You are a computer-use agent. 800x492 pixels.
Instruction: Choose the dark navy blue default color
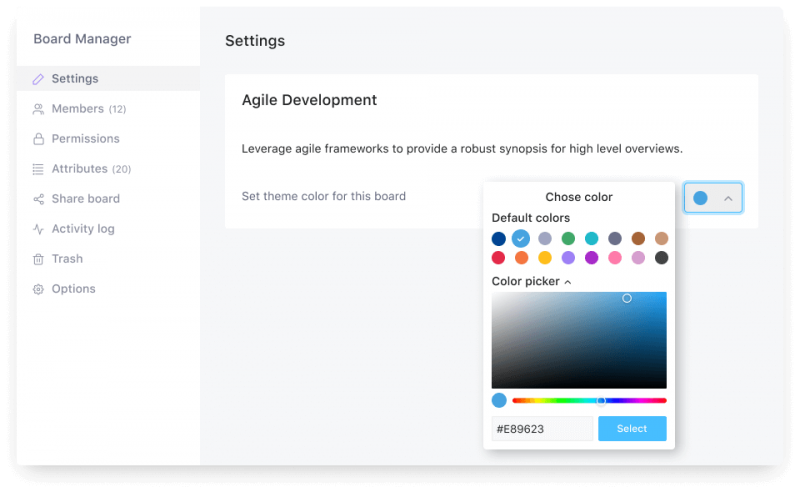[x=498, y=239]
